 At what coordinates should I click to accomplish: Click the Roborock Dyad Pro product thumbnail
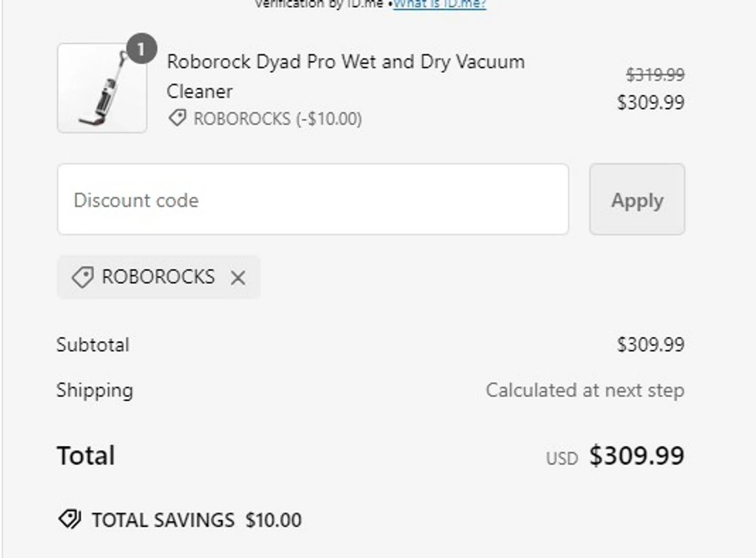[102, 89]
